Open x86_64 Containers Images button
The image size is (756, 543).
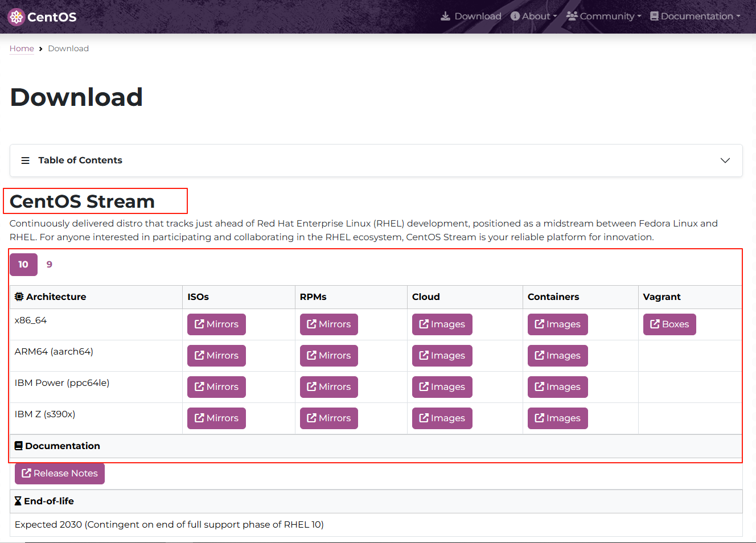click(x=558, y=324)
